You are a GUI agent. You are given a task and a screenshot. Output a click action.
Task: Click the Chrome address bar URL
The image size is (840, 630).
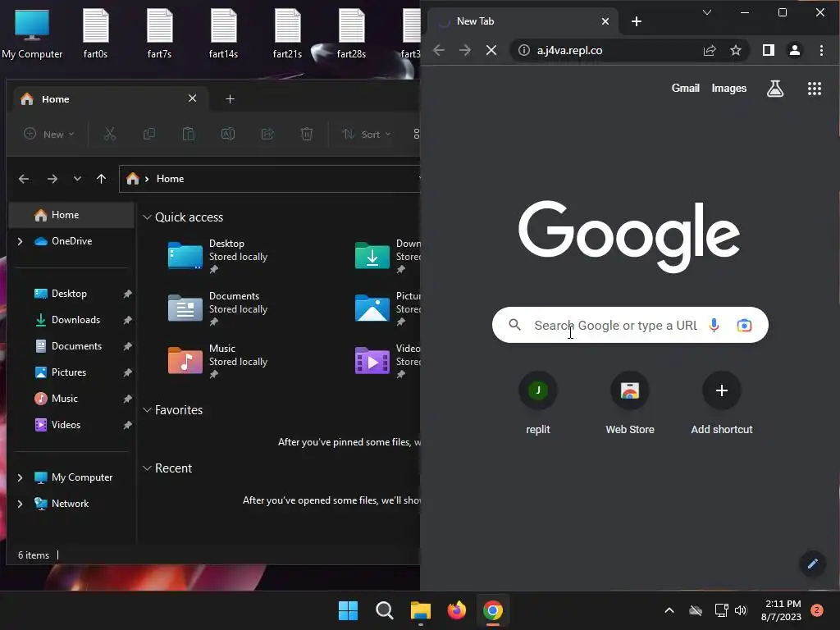(x=569, y=50)
